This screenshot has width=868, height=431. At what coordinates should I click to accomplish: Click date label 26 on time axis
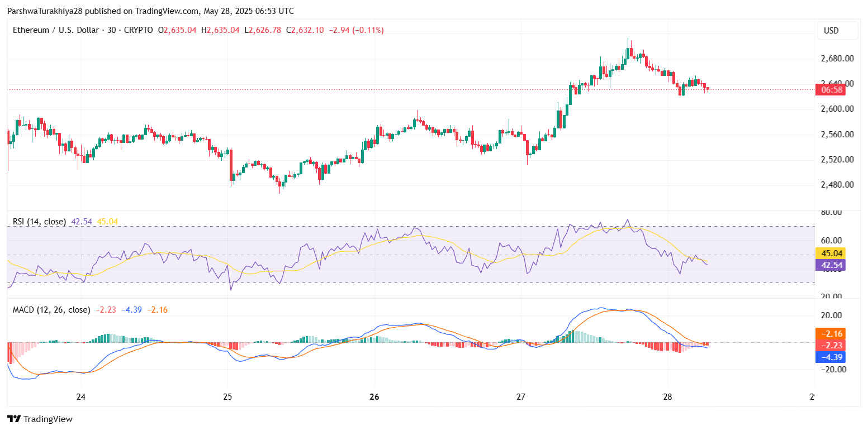[374, 398]
